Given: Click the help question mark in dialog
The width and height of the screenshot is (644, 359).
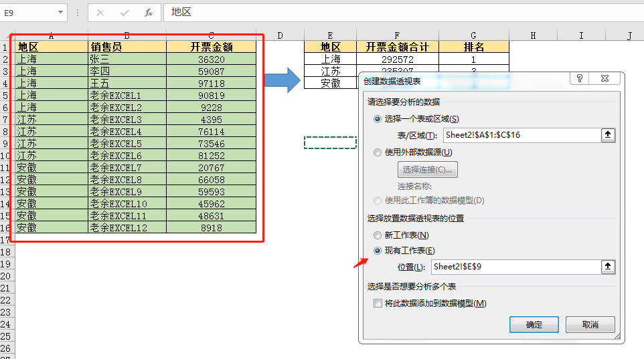Looking at the screenshot, I should tap(580, 78).
